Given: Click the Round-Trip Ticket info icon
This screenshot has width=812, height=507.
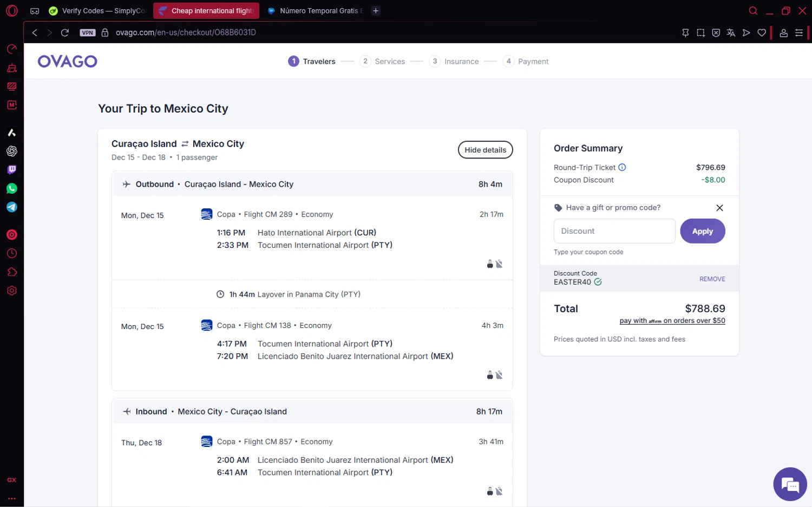Looking at the screenshot, I should pyautogui.click(x=622, y=167).
